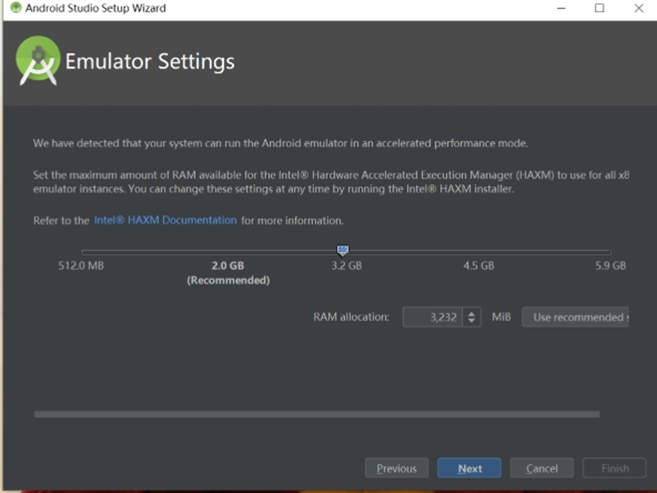657x493 pixels.
Task: Click the horizontal scrollbar below the settings
Action: [x=317, y=414]
